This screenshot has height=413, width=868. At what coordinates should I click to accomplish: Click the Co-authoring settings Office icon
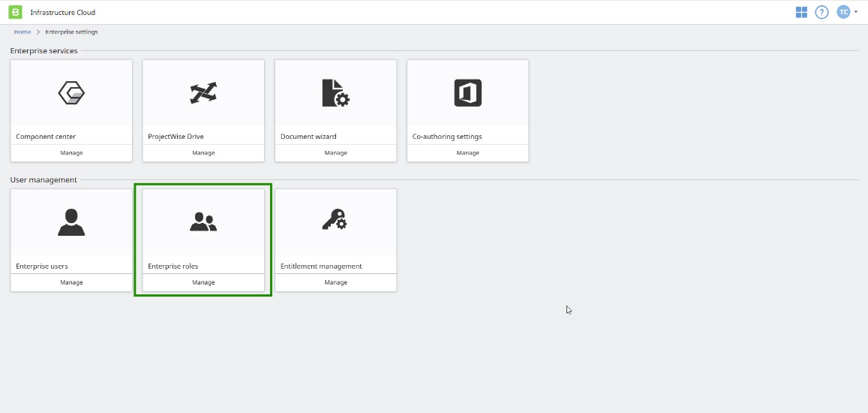(x=467, y=93)
